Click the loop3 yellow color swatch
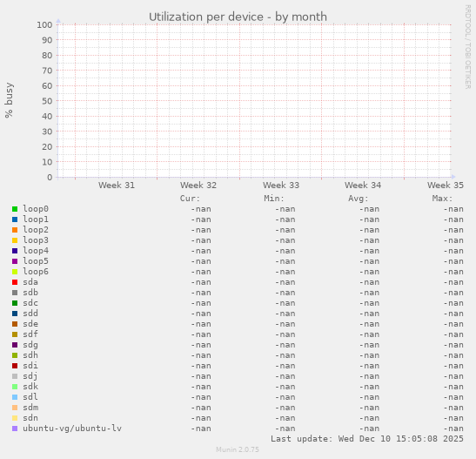The image size is (476, 459). (15, 240)
